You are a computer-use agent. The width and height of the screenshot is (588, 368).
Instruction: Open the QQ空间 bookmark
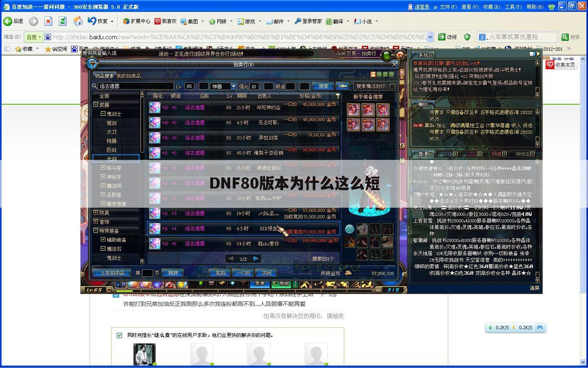tap(56, 49)
